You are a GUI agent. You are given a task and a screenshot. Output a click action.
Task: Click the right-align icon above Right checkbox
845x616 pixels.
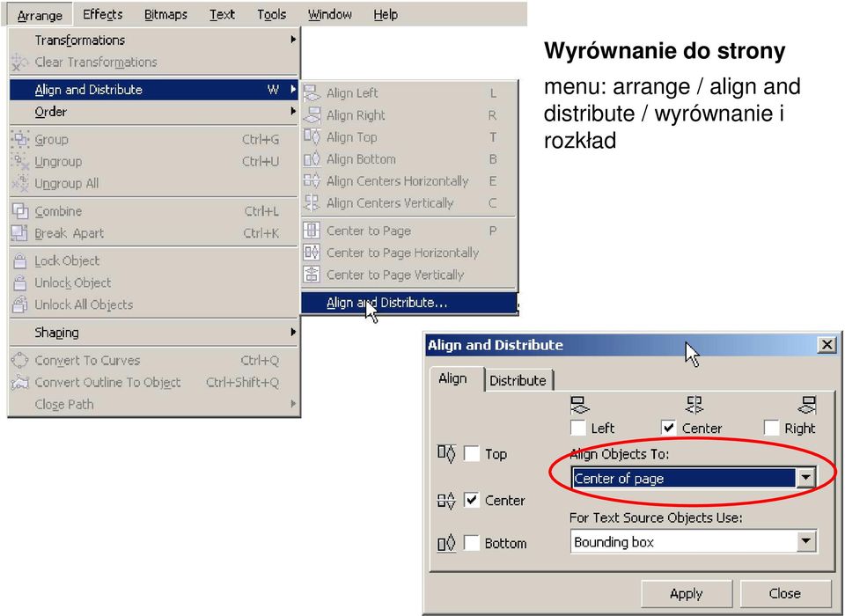click(807, 406)
